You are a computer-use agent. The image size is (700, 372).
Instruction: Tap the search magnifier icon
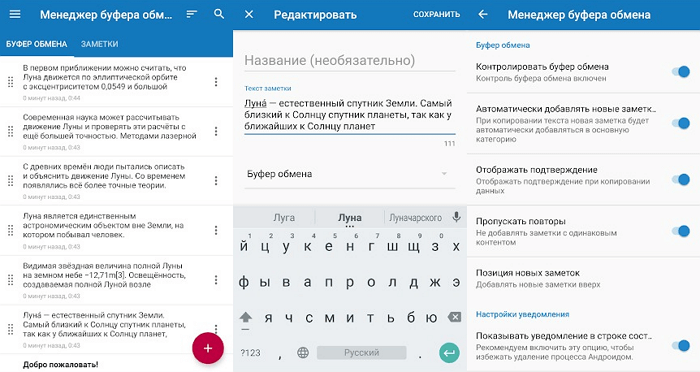pyautogui.click(x=219, y=14)
